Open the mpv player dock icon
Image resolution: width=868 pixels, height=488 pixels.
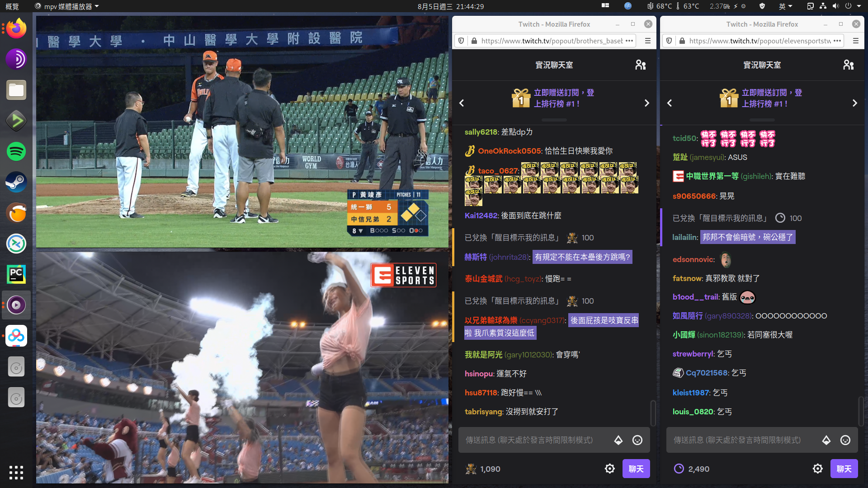[x=16, y=305]
